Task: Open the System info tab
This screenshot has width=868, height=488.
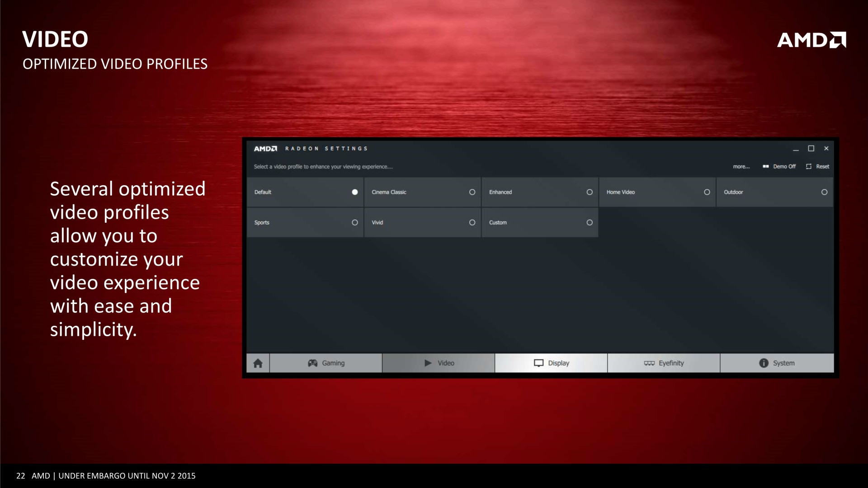Action: pyautogui.click(x=776, y=363)
